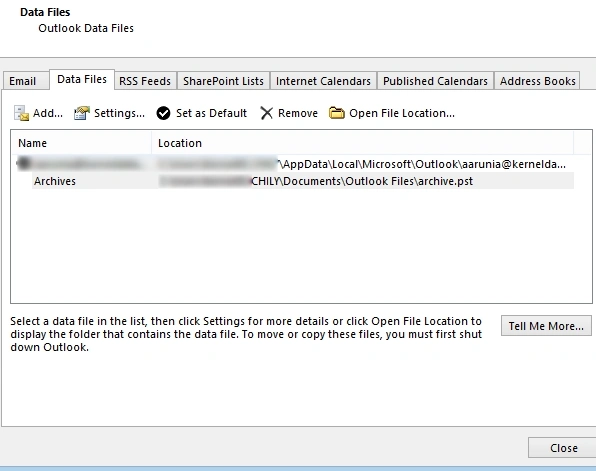Click the Set as Default label
Viewport: 596px width, 471px height.
[211, 113]
